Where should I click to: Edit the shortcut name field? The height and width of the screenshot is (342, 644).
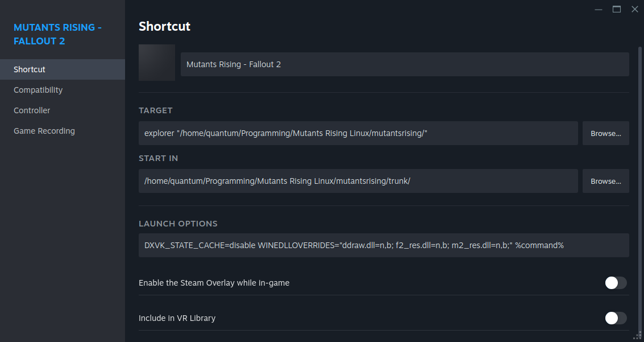tap(405, 64)
